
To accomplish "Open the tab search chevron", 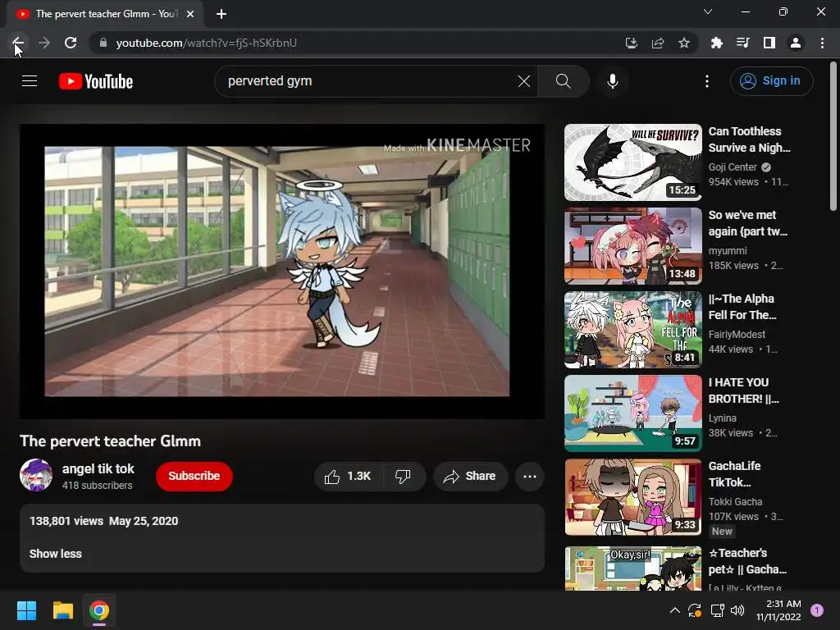I will coord(708,11).
